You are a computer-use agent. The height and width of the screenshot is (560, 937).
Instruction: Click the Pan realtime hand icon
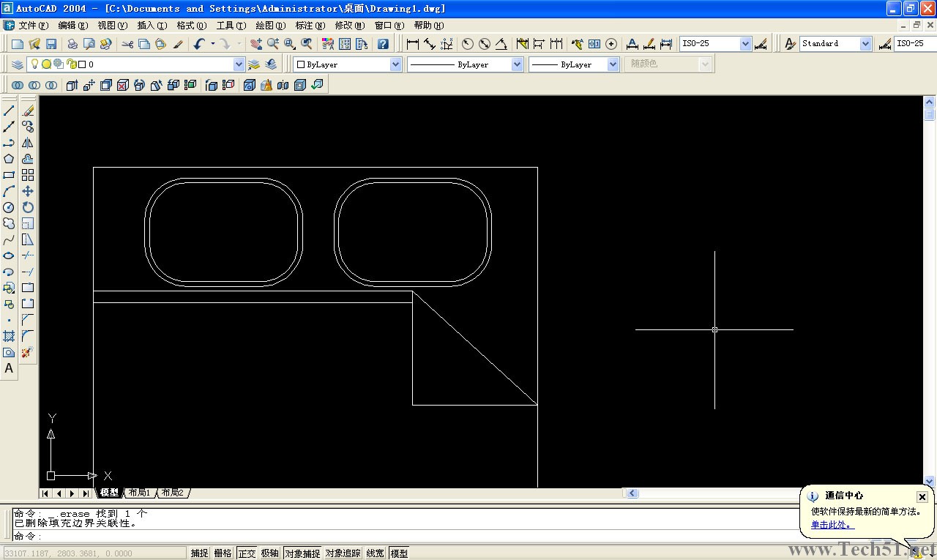click(x=256, y=44)
